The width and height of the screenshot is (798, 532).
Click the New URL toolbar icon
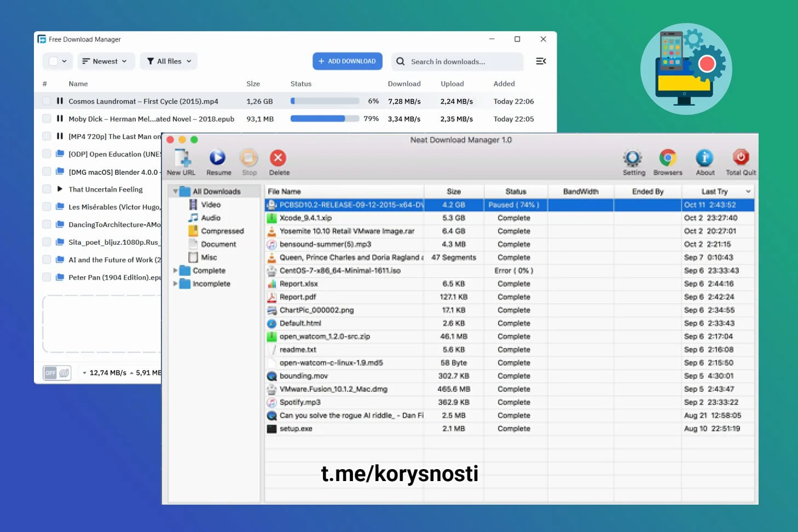[182, 159]
